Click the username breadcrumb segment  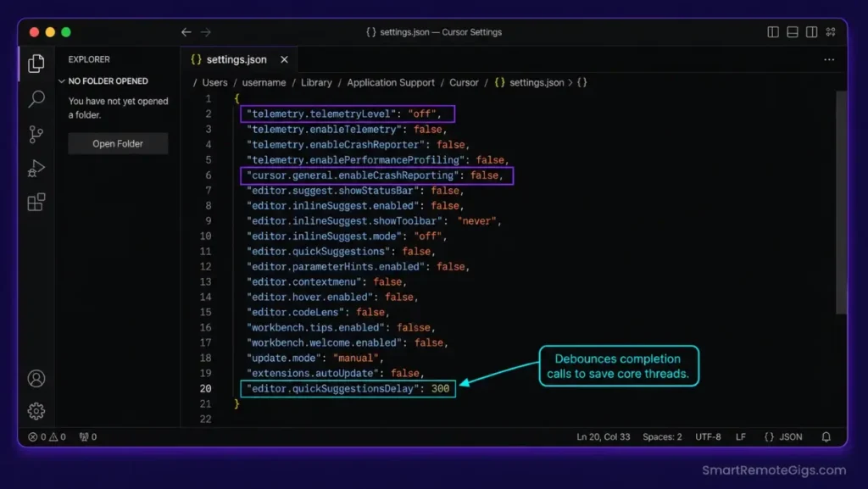pos(264,82)
